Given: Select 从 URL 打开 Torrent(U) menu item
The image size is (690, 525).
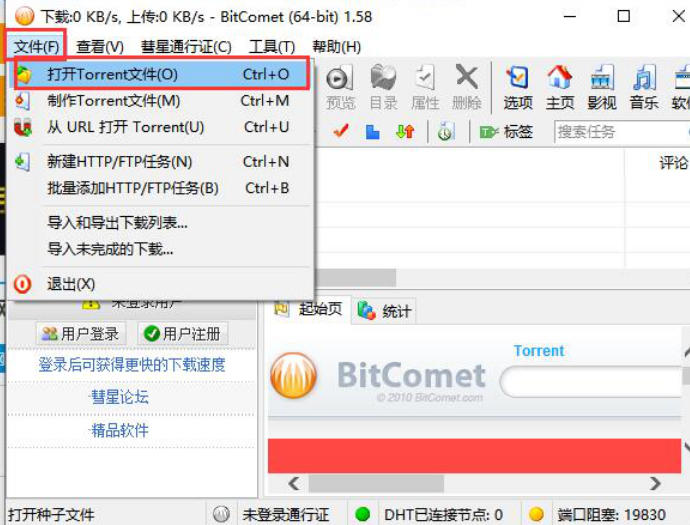Looking at the screenshot, I should click(161, 127).
